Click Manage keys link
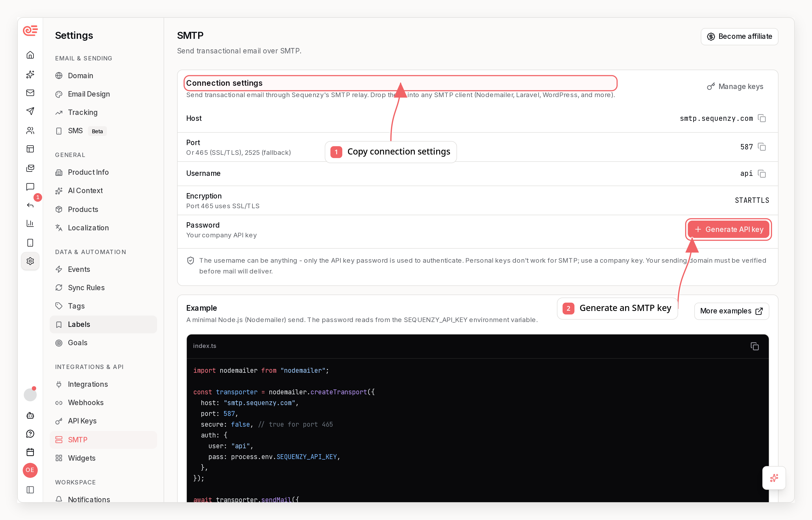This screenshot has width=812, height=520. tap(735, 86)
